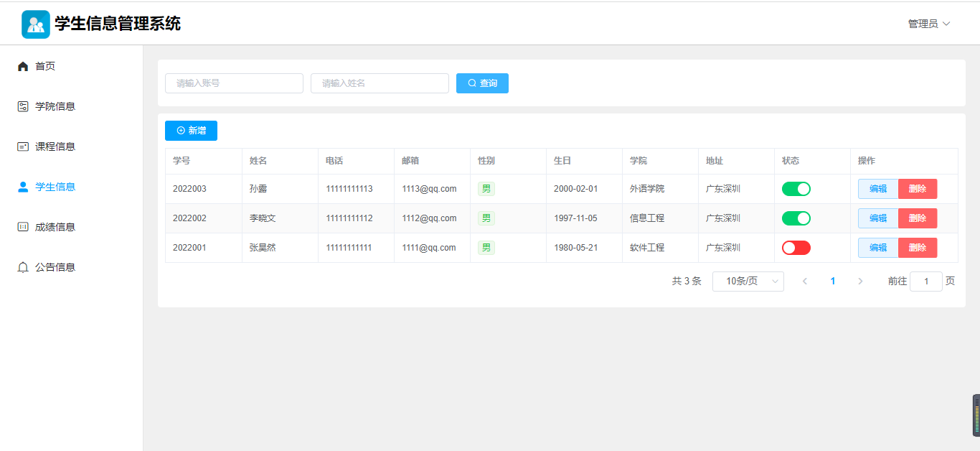980x451 pixels.
Task: Go to the previous page arrow
Action: click(x=805, y=282)
